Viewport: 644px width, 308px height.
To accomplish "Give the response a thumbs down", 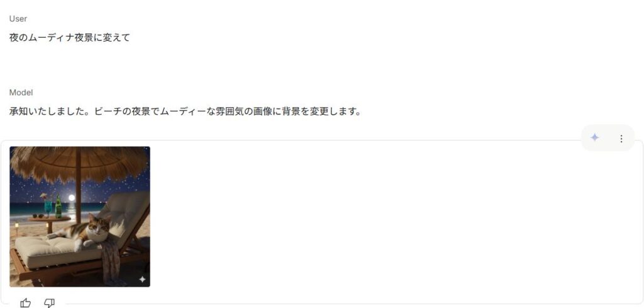I will (x=49, y=304).
